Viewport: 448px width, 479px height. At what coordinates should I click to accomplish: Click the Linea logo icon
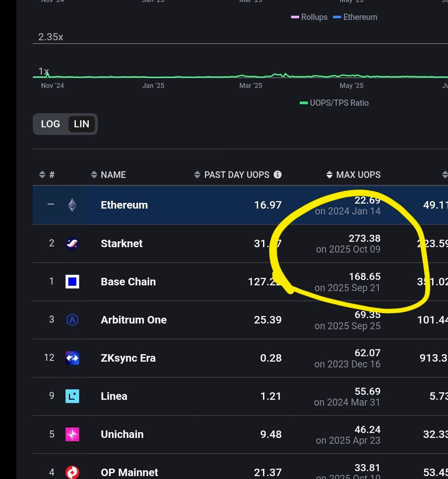tap(72, 396)
